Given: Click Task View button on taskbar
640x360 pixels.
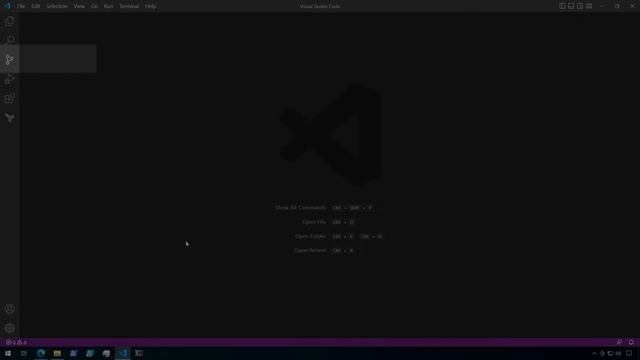Looking at the screenshot, I should (x=24, y=353).
